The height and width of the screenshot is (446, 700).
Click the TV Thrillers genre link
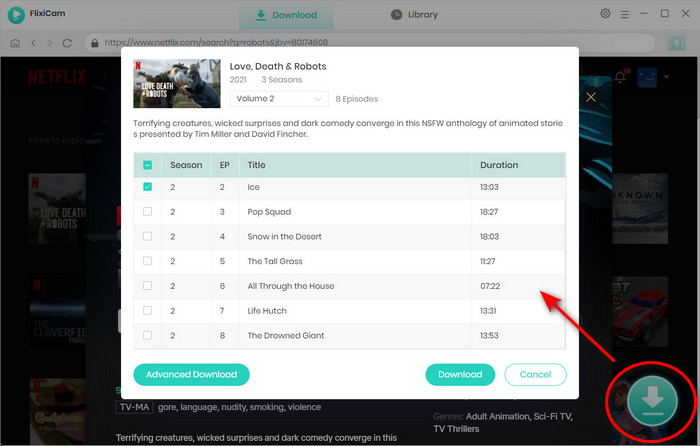[x=456, y=429]
